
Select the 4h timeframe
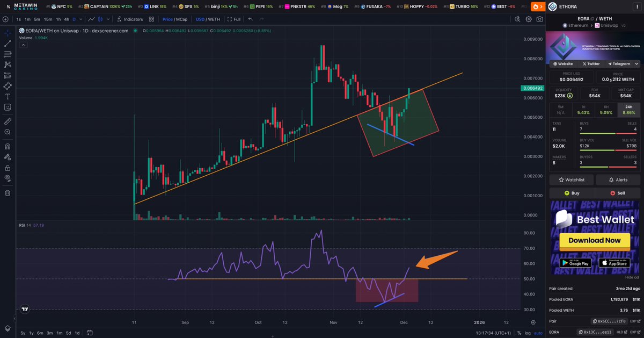pos(67,19)
